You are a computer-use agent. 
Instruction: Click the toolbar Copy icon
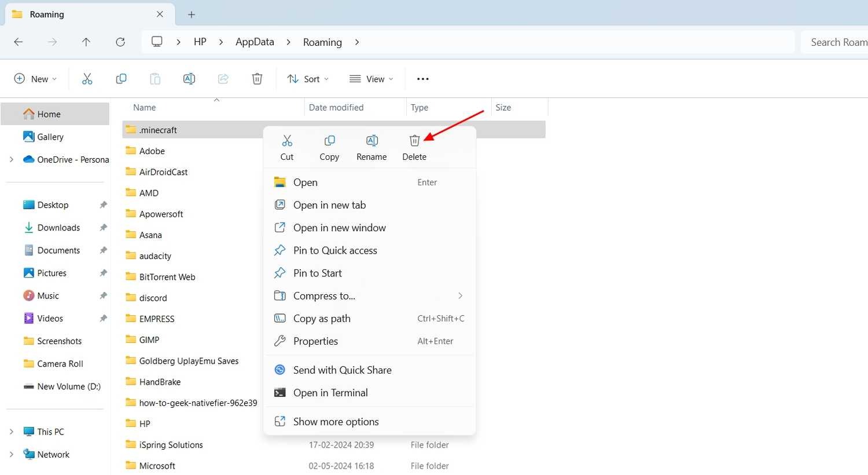(x=121, y=79)
